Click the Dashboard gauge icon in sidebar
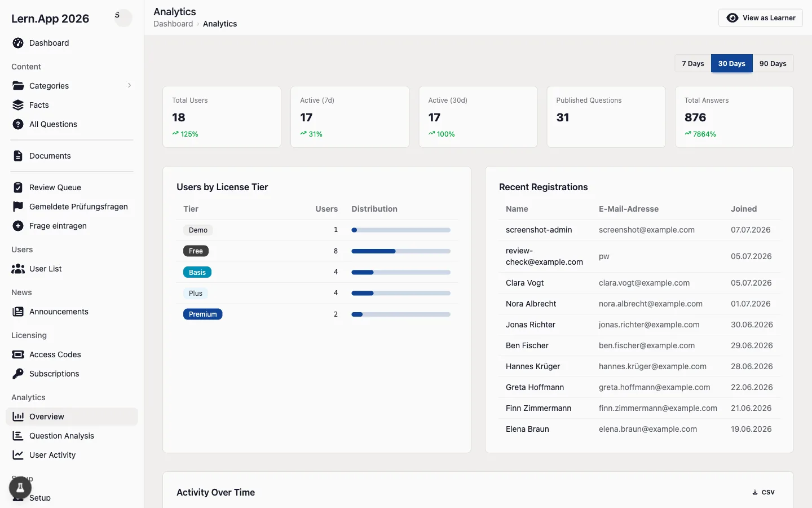The image size is (812, 508). pos(18,43)
